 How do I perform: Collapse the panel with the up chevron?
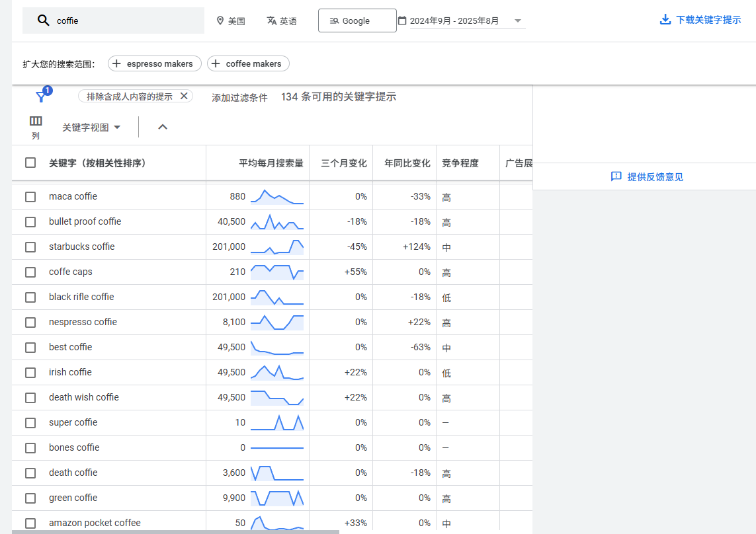(163, 127)
